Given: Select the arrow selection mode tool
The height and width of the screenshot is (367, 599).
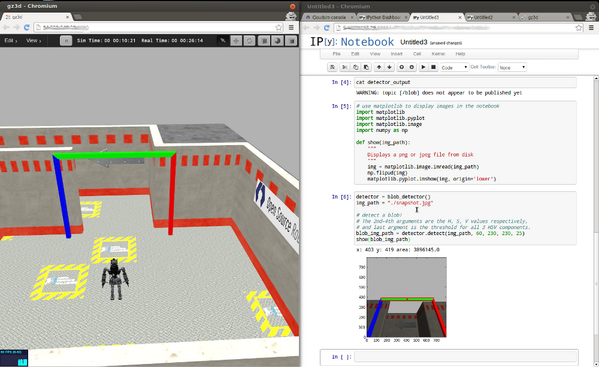Looking at the screenshot, I should coord(222,40).
